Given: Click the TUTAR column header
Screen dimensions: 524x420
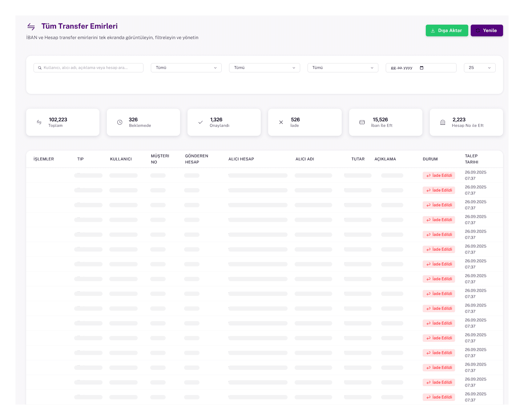Looking at the screenshot, I should coord(358,159).
